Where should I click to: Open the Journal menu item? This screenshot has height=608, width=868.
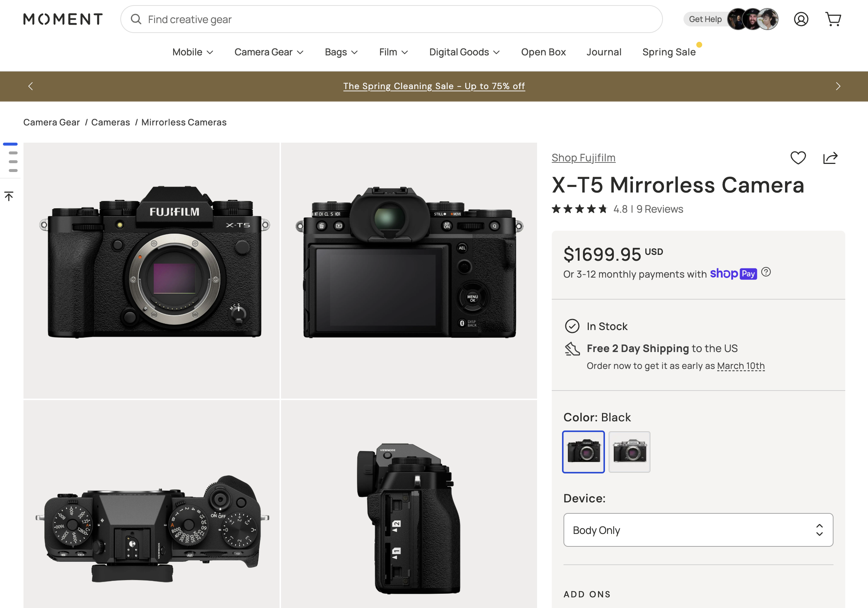point(604,52)
